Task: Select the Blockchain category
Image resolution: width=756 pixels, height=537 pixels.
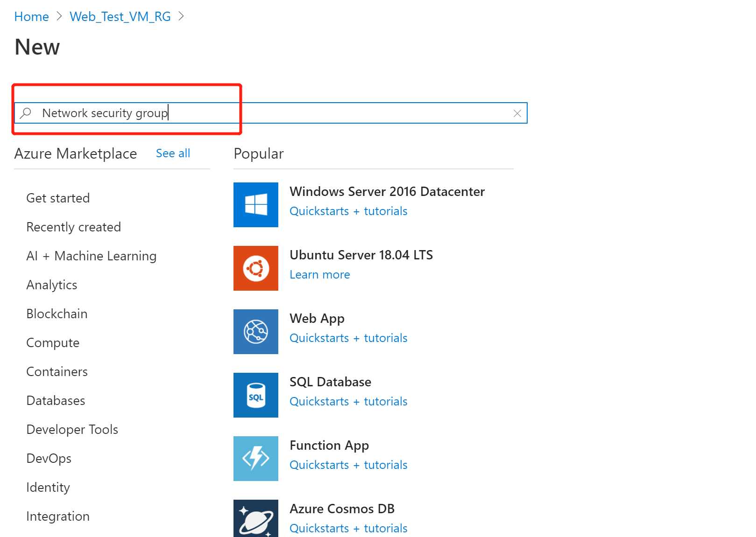Action: point(57,314)
